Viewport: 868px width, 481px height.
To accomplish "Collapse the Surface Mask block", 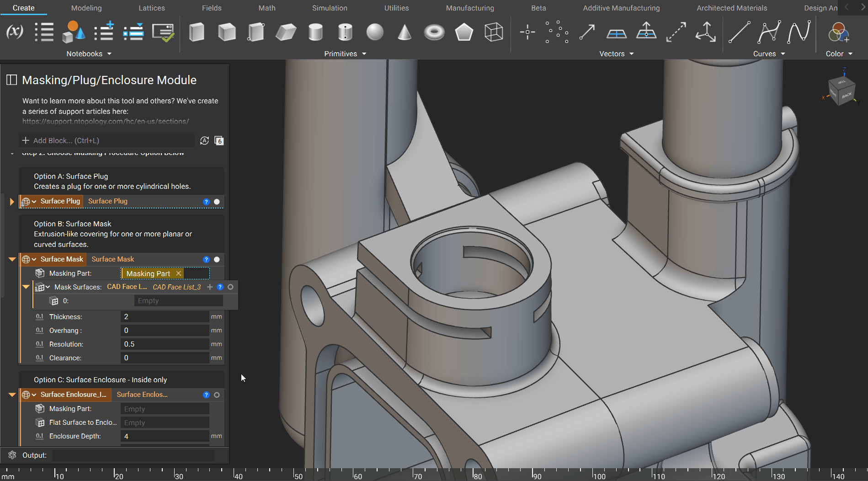I will [12, 259].
